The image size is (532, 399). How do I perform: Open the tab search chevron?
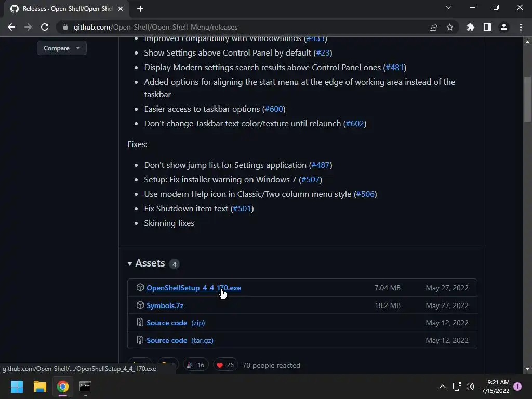tap(448, 7)
